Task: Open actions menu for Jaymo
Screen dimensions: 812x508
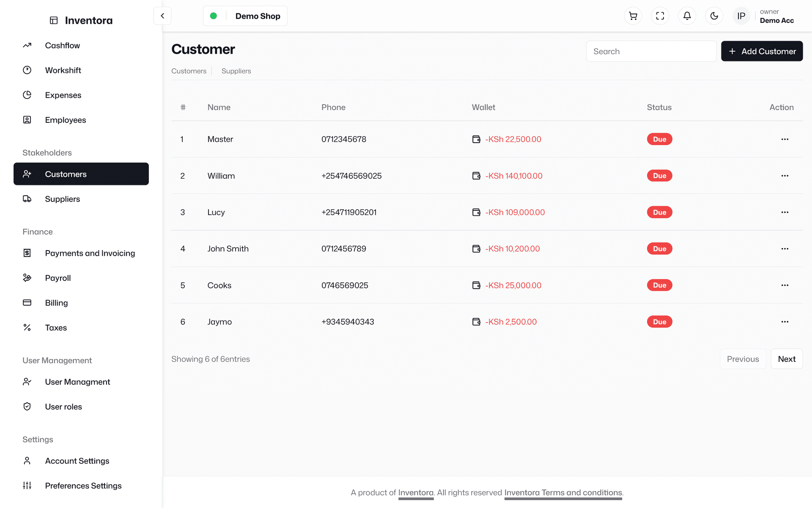Action: pyautogui.click(x=785, y=322)
